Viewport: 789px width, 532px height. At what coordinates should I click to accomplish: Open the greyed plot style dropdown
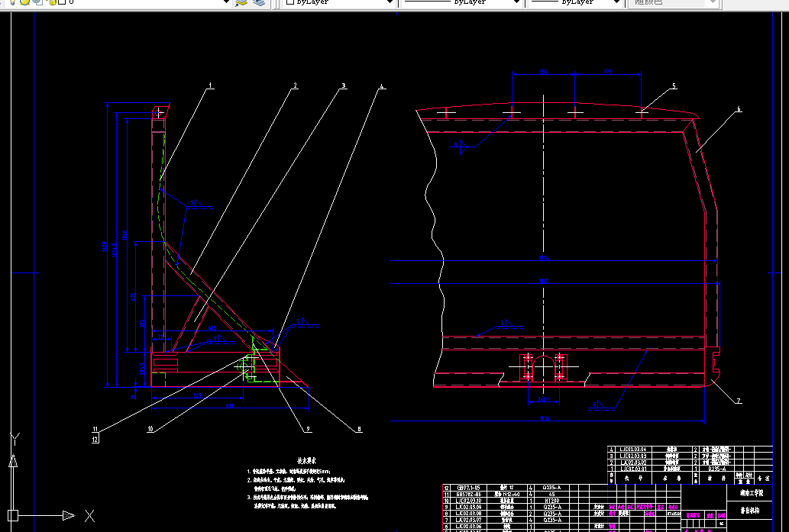(712, 2)
